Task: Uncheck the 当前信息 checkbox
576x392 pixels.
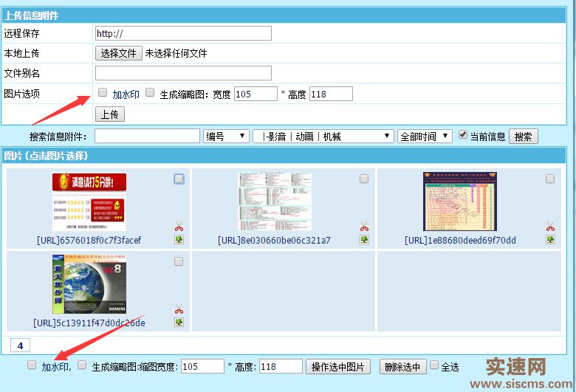Action: point(463,134)
